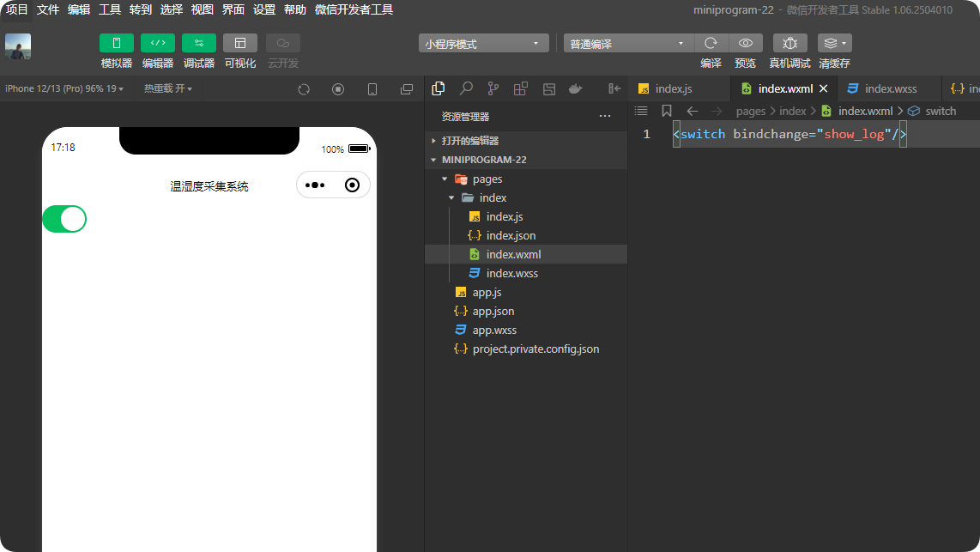Click the Compile (编译) refresh icon
The image size is (980, 552).
click(x=711, y=43)
